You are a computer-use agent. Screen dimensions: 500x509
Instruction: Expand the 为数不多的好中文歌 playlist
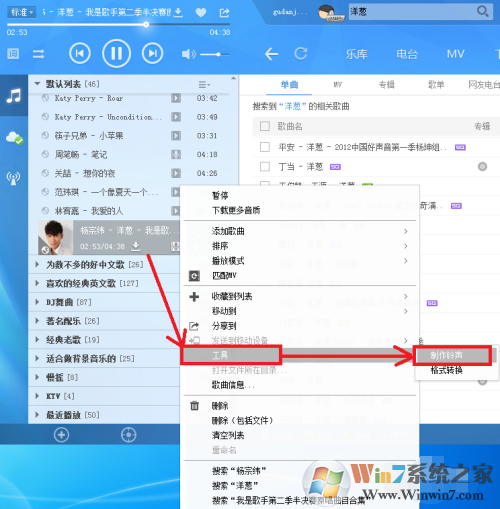(37, 264)
